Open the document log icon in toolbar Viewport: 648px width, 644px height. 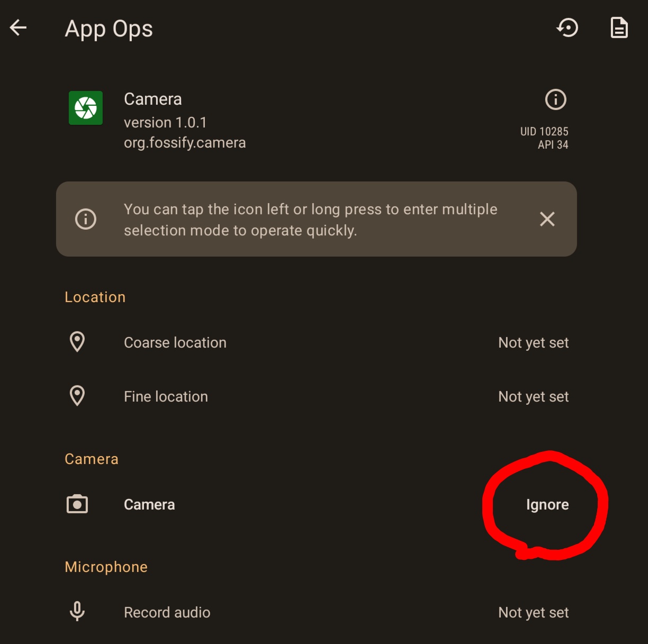coord(619,28)
